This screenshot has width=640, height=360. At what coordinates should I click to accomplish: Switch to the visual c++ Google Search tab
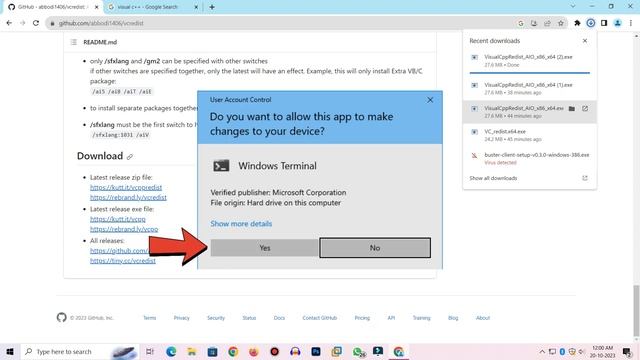click(147, 7)
